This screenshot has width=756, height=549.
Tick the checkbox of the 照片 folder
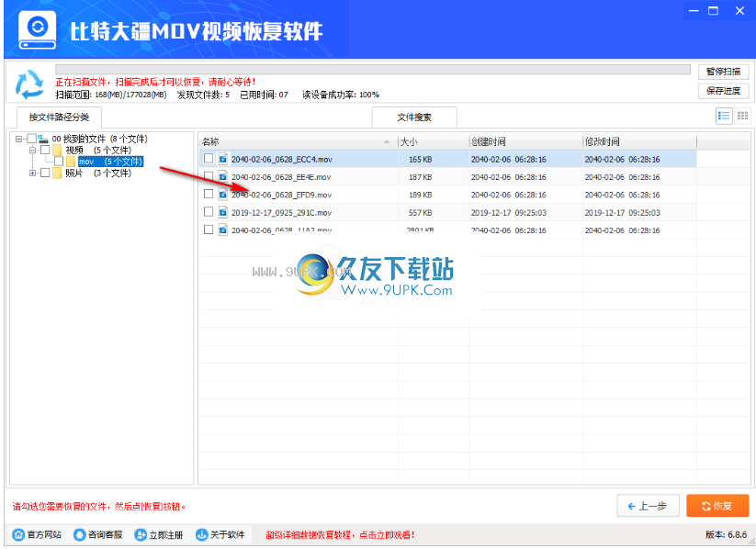pyautogui.click(x=45, y=173)
